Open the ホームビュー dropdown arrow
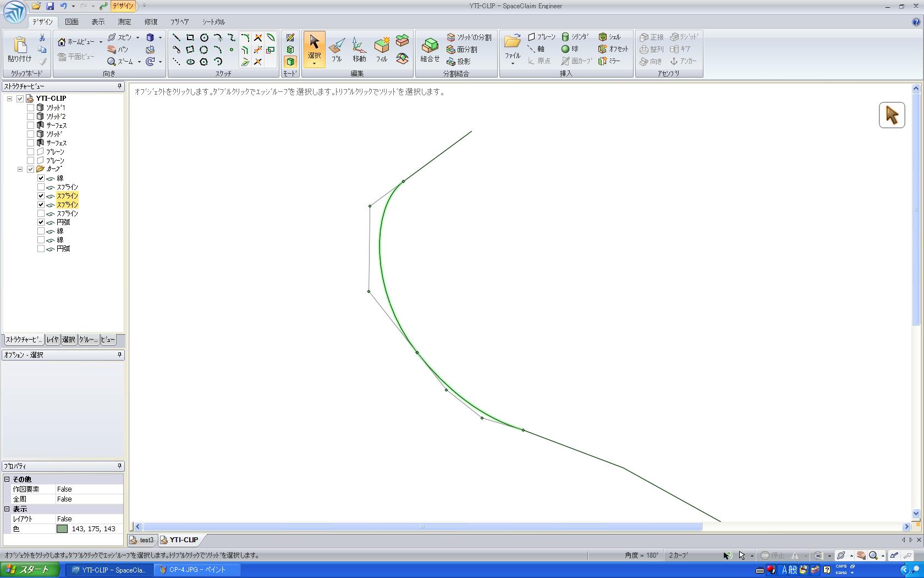This screenshot has width=924, height=578. (x=101, y=42)
